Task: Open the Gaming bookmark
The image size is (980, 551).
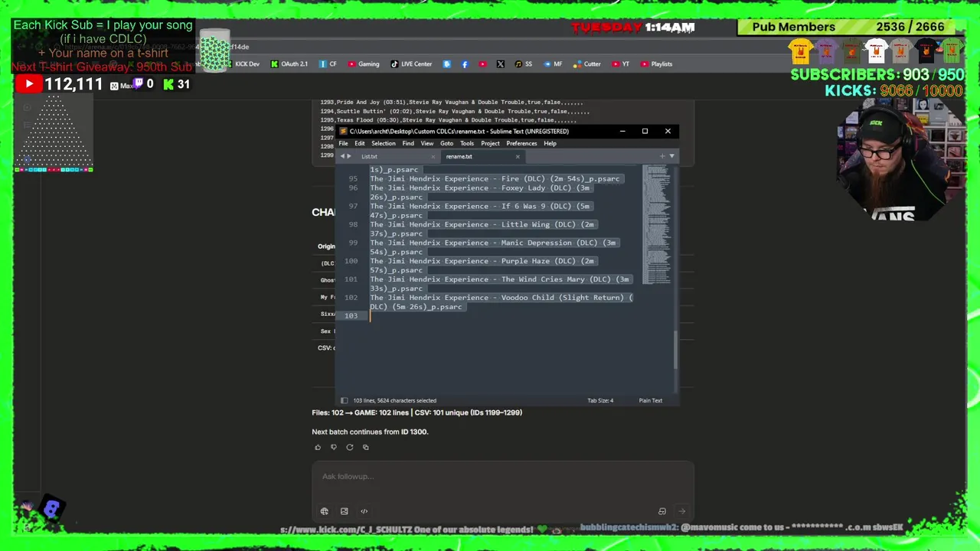Action: (364, 64)
